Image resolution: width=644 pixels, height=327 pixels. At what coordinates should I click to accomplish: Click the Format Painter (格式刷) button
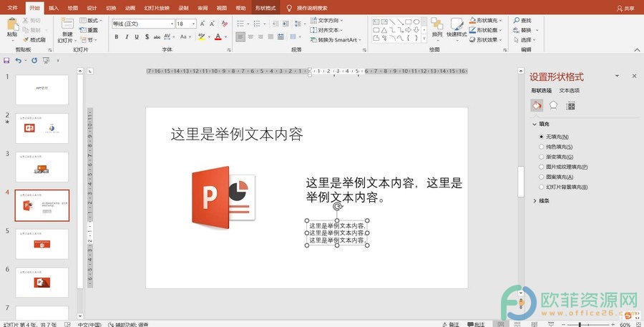[x=34, y=40]
